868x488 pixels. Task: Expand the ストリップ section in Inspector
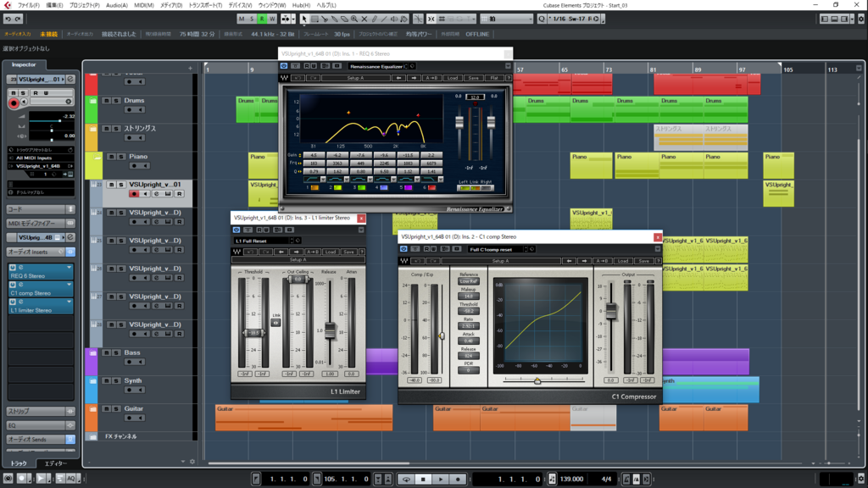point(41,412)
